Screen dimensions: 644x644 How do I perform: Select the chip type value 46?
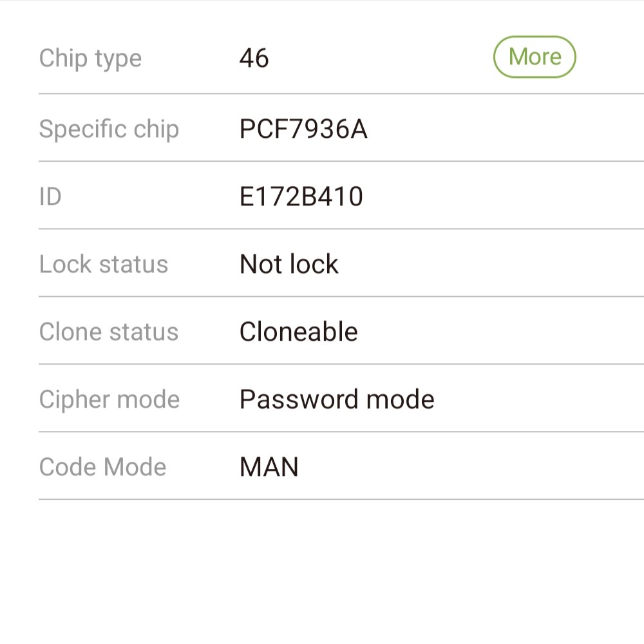pos(254,59)
